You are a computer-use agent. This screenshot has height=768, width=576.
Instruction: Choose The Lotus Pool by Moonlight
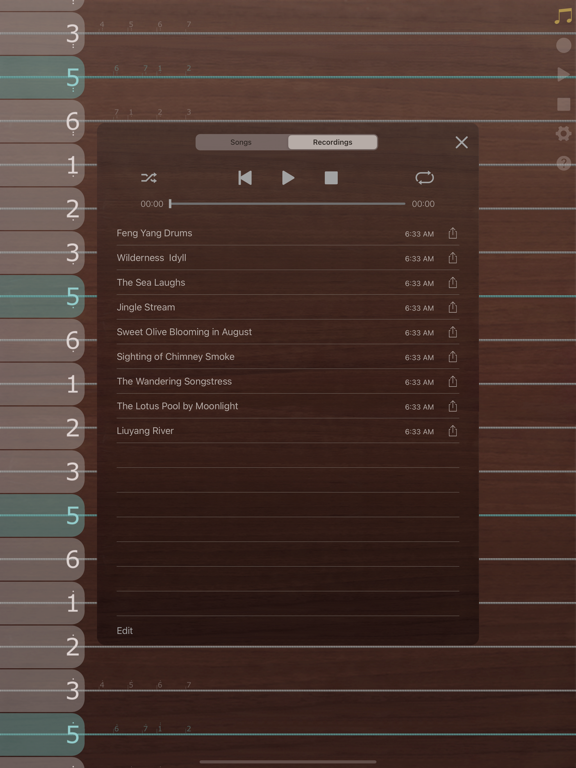pyautogui.click(x=288, y=406)
